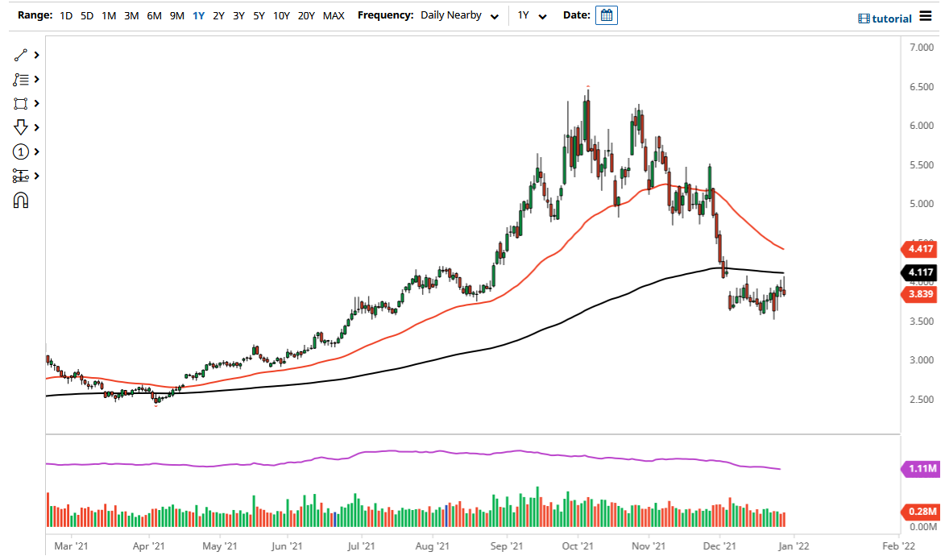Toggle the magnet snap mode
Screen dimensions: 945x560
tap(20, 200)
